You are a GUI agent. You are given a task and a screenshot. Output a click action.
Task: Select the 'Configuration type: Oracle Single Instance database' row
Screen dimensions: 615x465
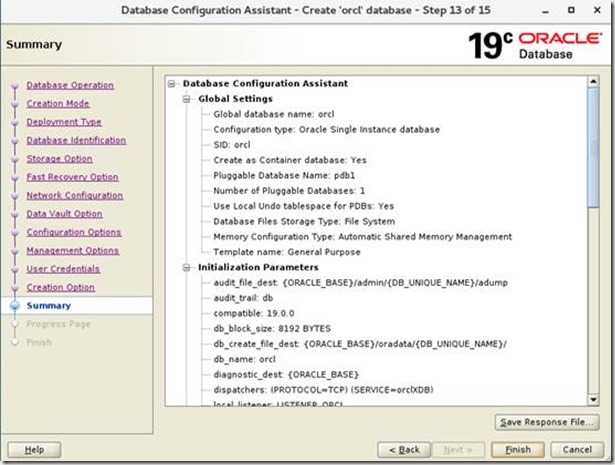pos(326,130)
